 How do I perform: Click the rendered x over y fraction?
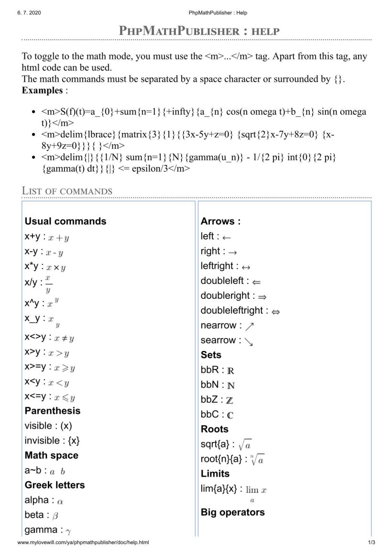(x=48, y=284)
